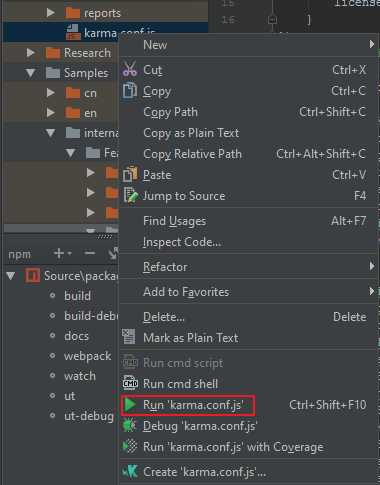Click the green Run triangle icon

tap(130, 404)
